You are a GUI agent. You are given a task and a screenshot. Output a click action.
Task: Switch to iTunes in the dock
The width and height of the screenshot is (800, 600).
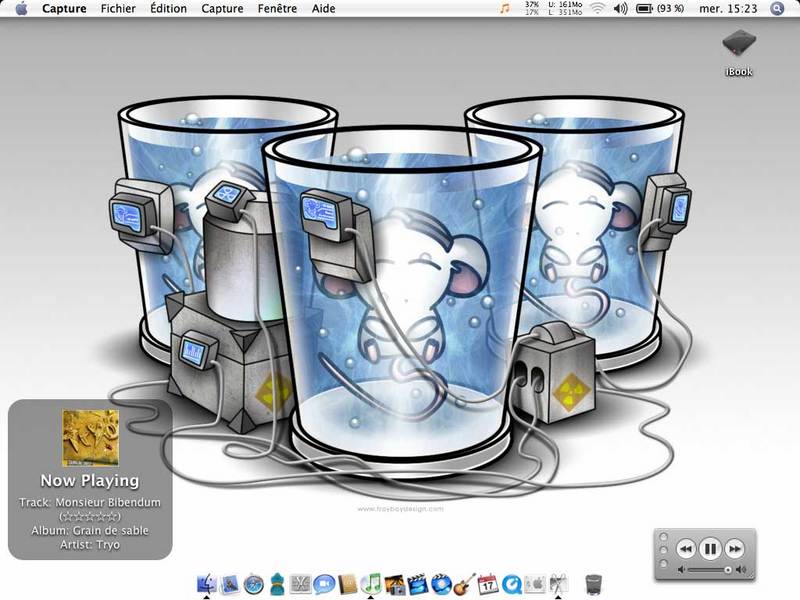point(371,584)
